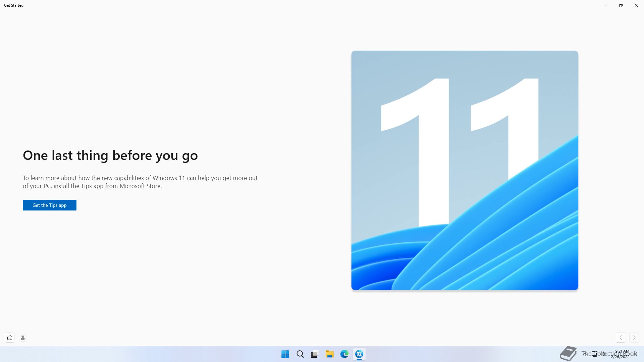Restore down the Get Started window
Screen dimensions: 644x362
(621, 5)
